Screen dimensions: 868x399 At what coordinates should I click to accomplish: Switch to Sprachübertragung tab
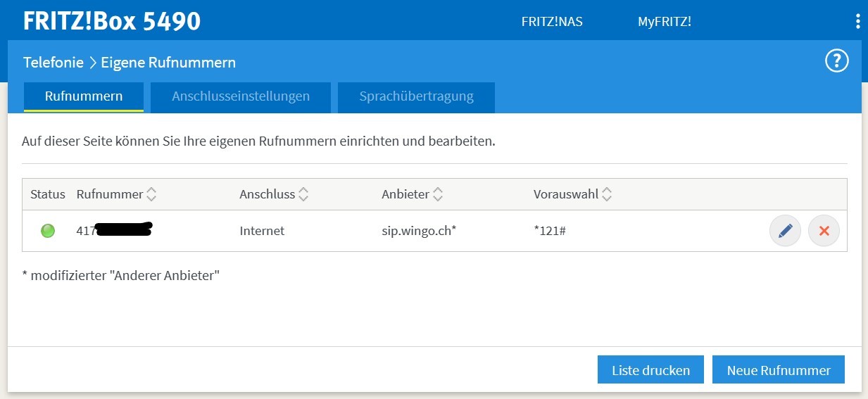(416, 97)
